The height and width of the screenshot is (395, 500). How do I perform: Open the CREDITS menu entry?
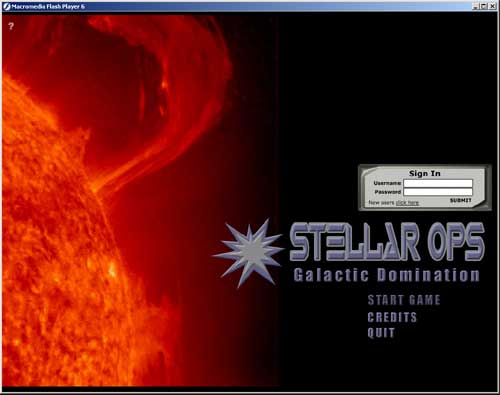point(392,317)
